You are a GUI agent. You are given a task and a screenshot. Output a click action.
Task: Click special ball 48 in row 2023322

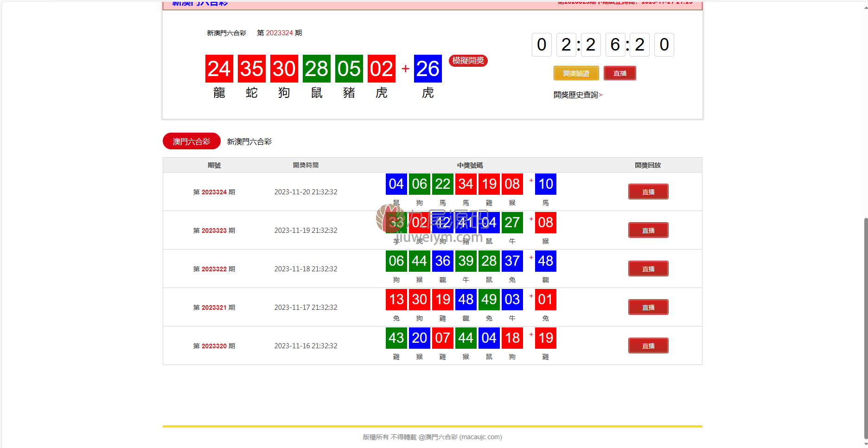tap(546, 261)
